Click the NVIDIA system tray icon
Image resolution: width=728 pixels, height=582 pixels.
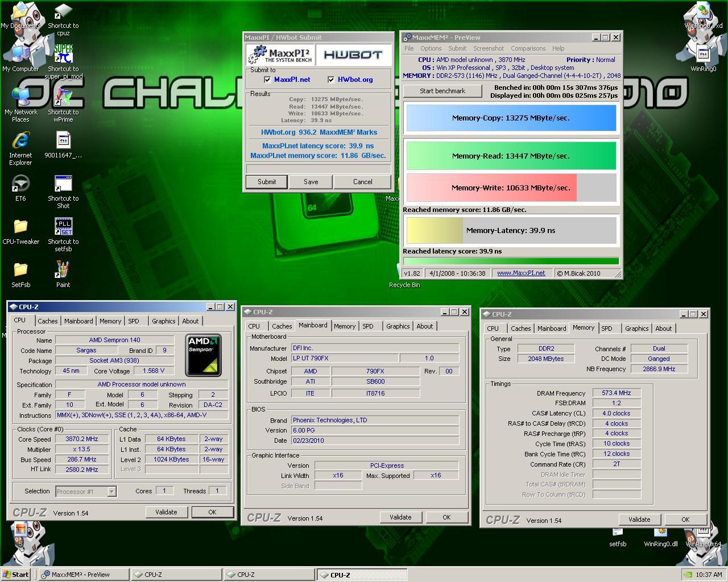[687, 575]
